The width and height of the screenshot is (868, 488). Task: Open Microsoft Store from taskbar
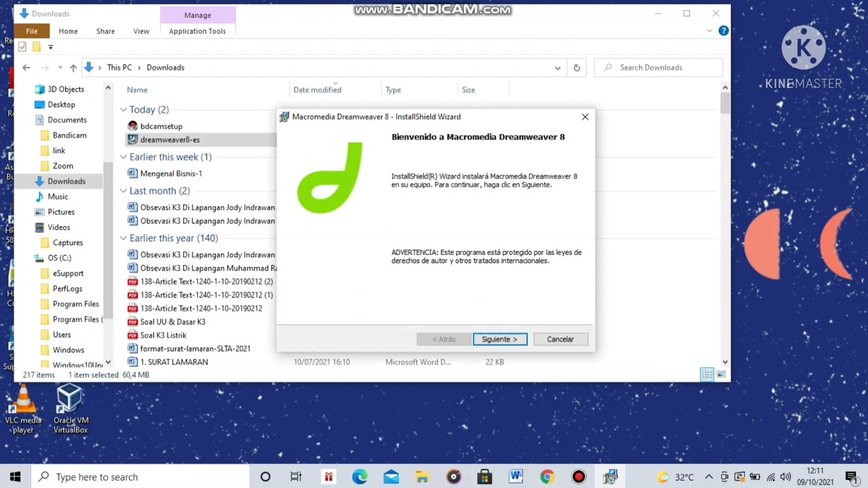[484, 477]
